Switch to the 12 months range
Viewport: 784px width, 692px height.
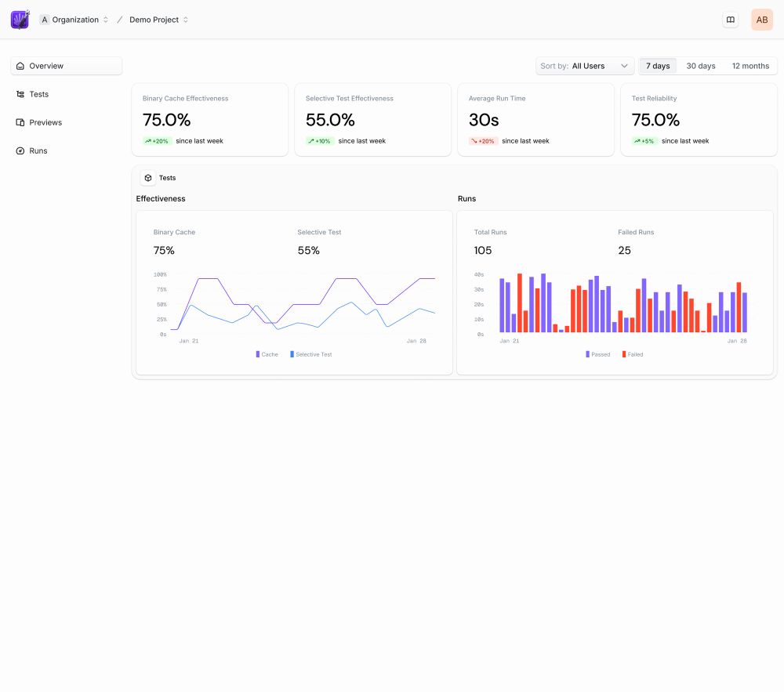(750, 66)
